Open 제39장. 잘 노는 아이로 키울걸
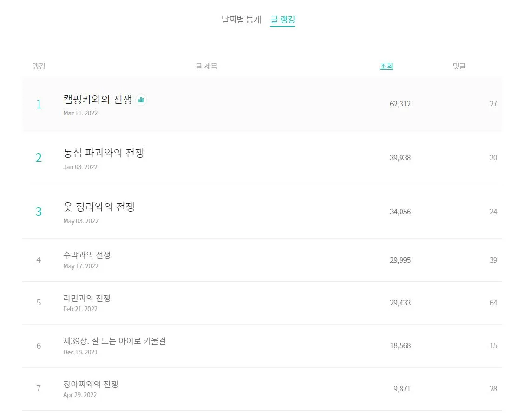 click(114, 341)
